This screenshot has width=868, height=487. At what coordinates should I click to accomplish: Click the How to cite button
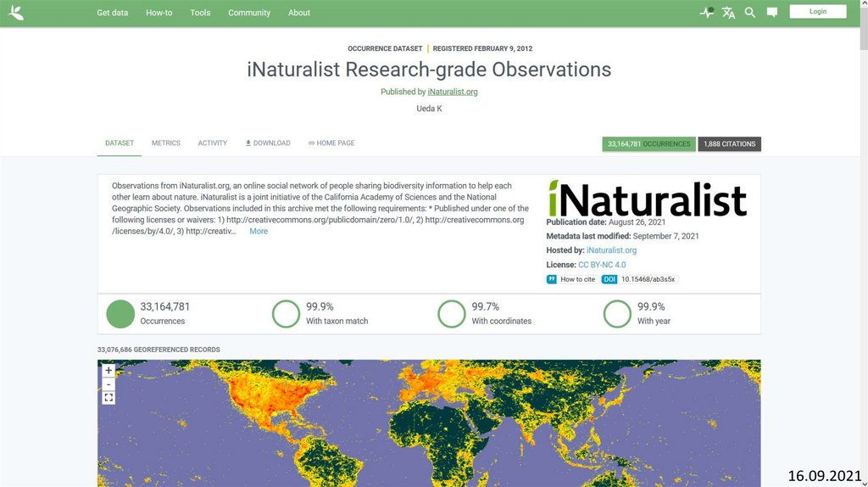571,279
